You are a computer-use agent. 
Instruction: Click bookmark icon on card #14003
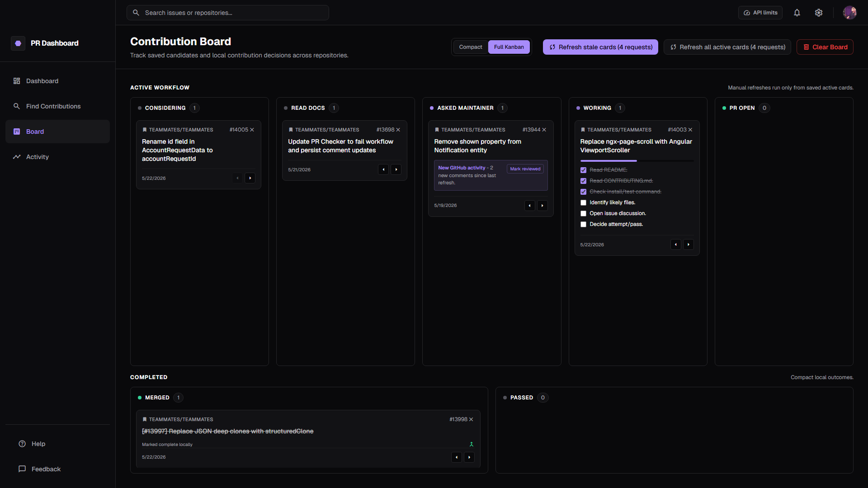pos(583,130)
